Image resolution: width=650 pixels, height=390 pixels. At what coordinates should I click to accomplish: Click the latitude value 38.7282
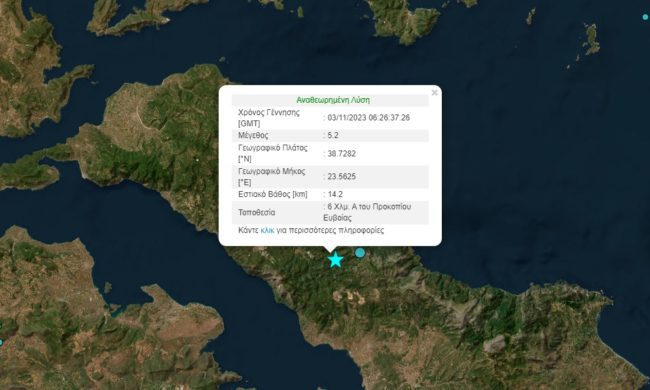[x=342, y=154]
